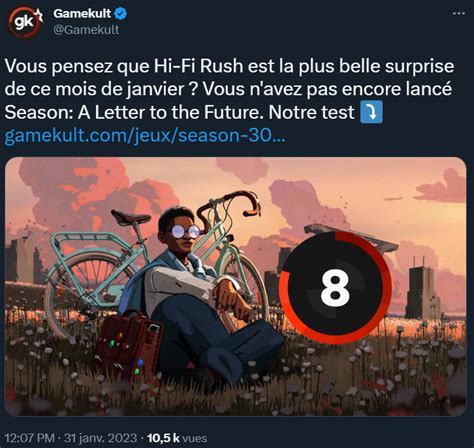Click the number 8 review score
The width and height of the screenshot is (474, 448).
[335, 288]
